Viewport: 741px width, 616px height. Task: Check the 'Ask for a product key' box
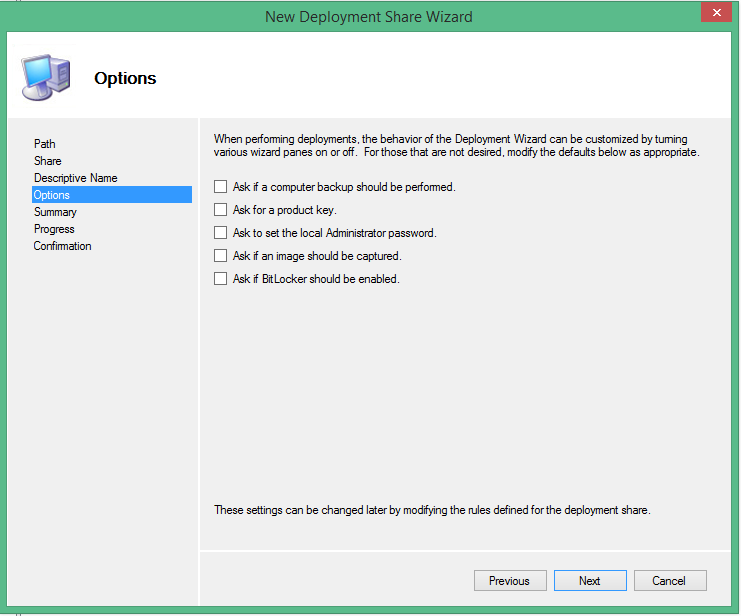(221, 210)
